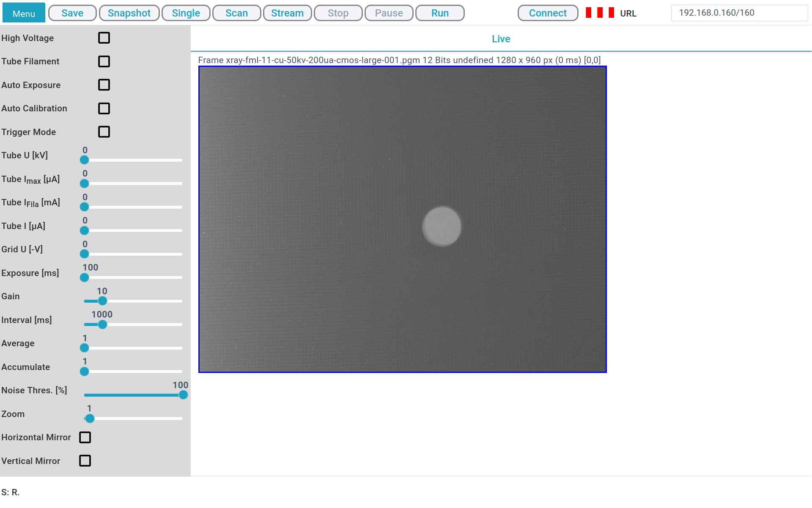
Task: Click the Save button
Action: point(72,13)
